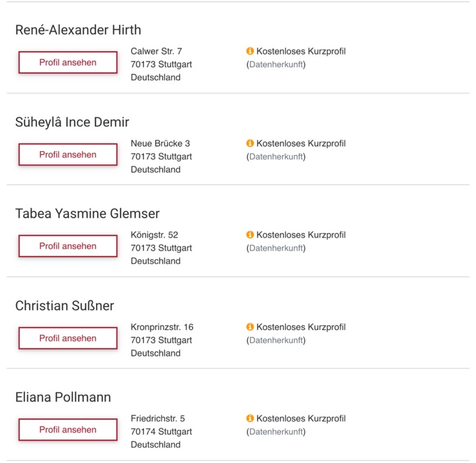Click the Tabea Yasmine Glemser name heading

click(x=87, y=213)
